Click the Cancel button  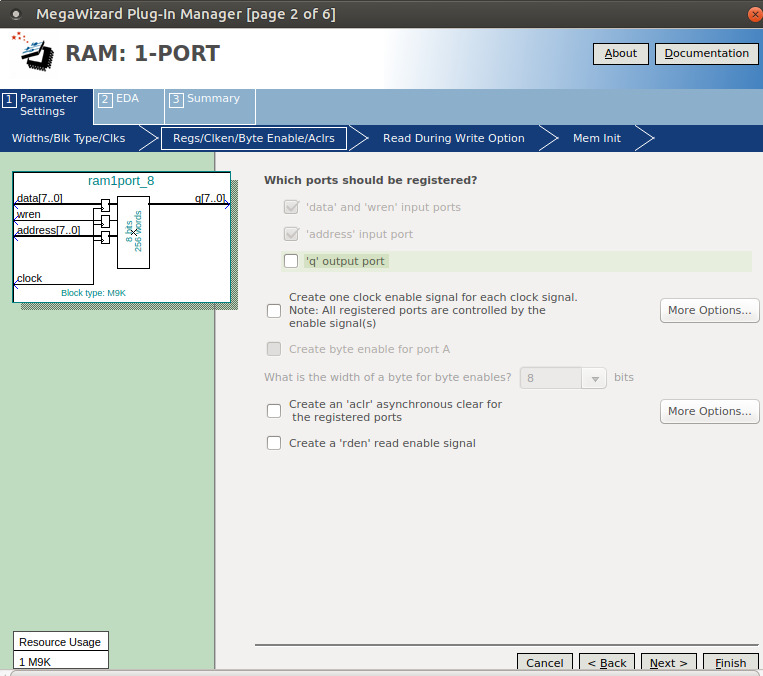545,663
